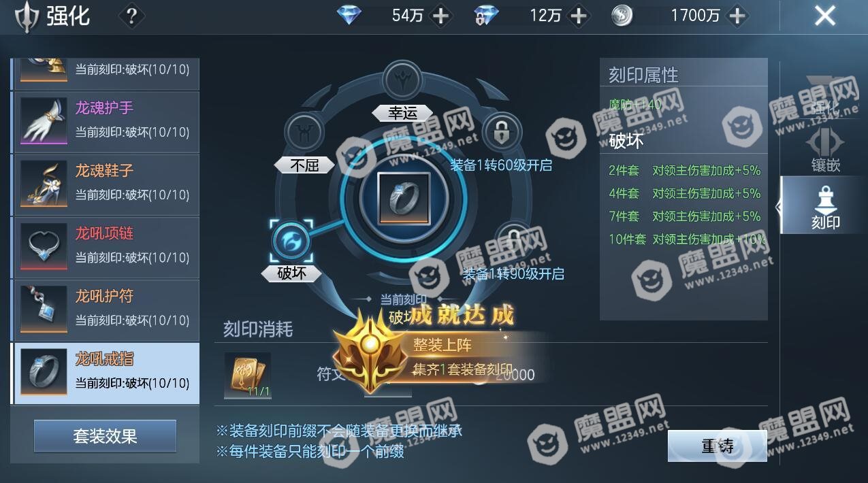Tap the locked 60级 engraving slot
The height and width of the screenshot is (483, 868).
click(502, 132)
